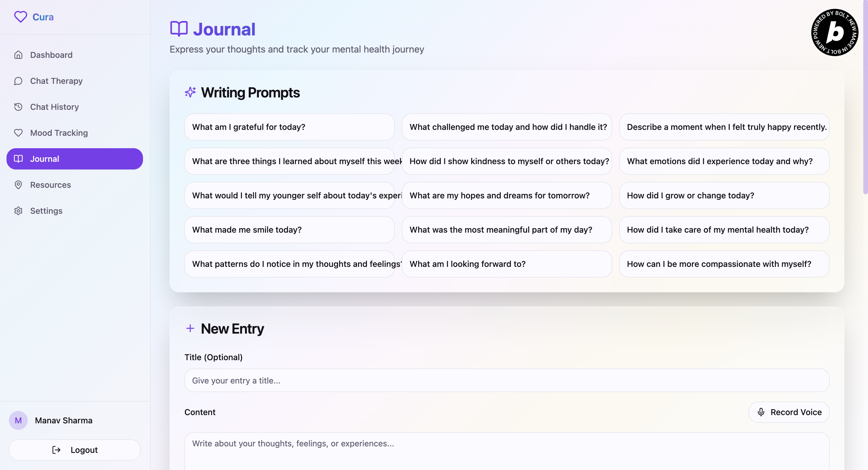The height and width of the screenshot is (470, 868).
Task: Open the Journal sidebar menu item
Action: tap(74, 159)
